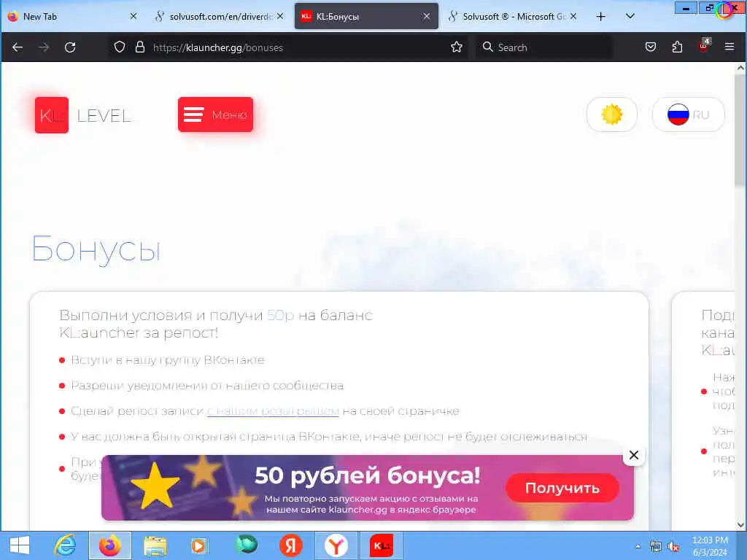This screenshot has width=747, height=560.
Task: Open the media player taskbar icon
Action: click(x=200, y=545)
